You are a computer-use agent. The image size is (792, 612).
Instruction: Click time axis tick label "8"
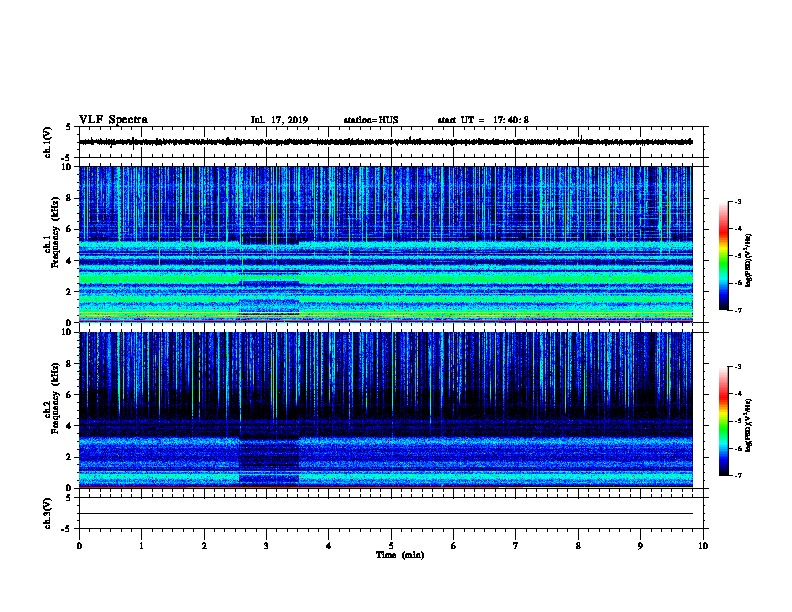pos(578,545)
